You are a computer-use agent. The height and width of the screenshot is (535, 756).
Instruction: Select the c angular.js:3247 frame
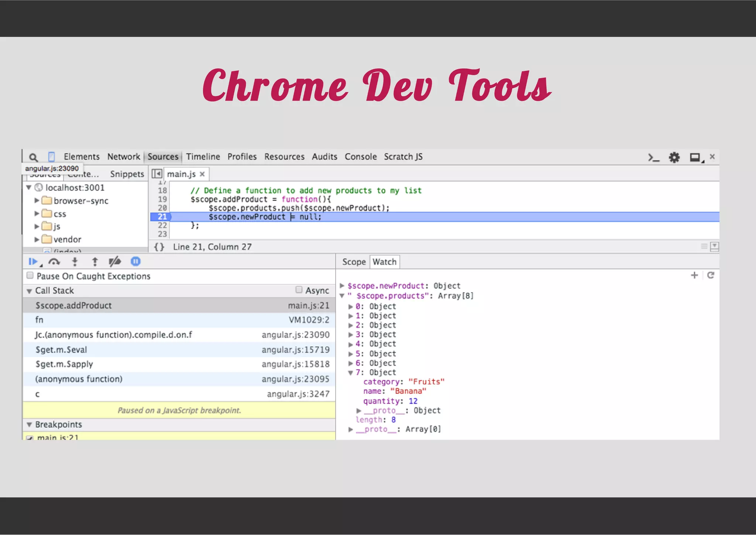[179, 394]
